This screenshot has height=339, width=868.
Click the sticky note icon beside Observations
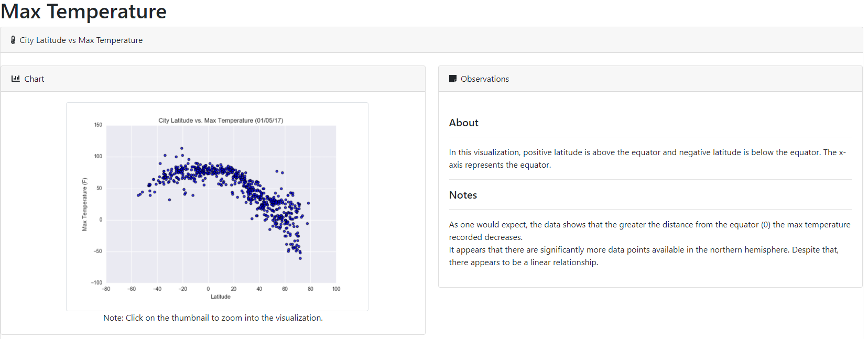(x=453, y=79)
